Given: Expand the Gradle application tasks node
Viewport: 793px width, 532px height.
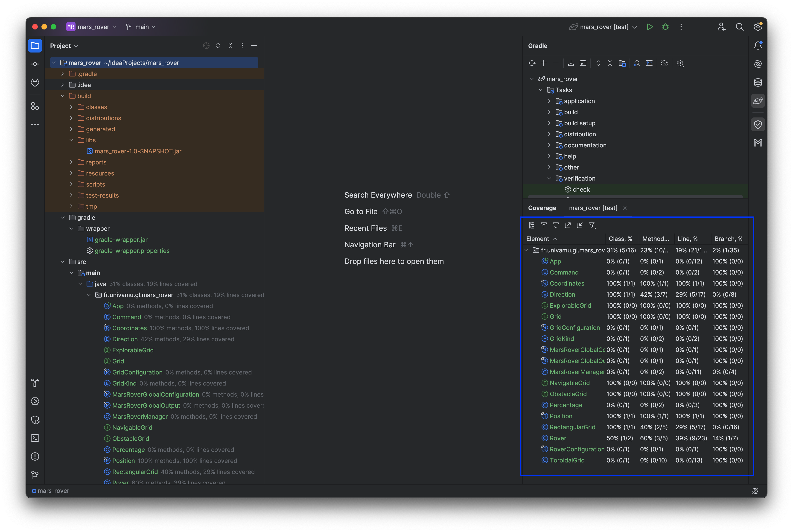Looking at the screenshot, I should [x=549, y=101].
